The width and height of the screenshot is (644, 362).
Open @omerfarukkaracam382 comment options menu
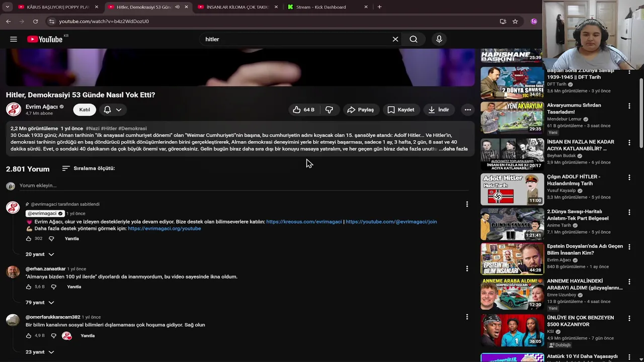[467, 317]
